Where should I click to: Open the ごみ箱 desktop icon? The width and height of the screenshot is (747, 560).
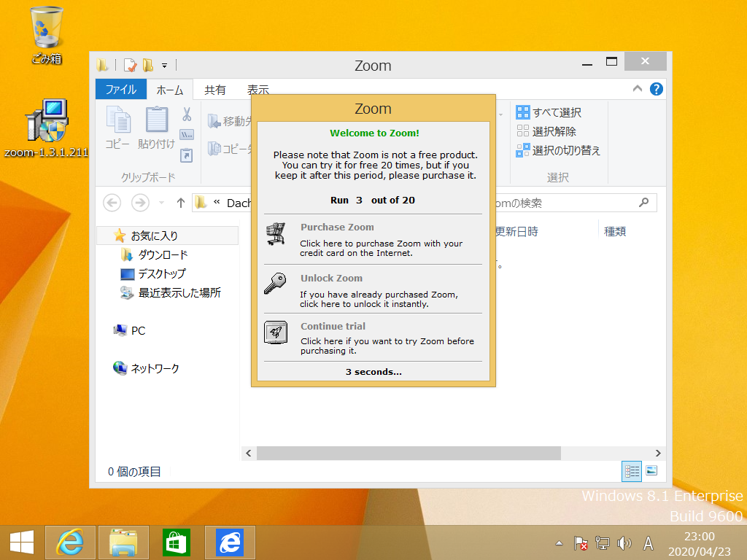coord(46,36)
